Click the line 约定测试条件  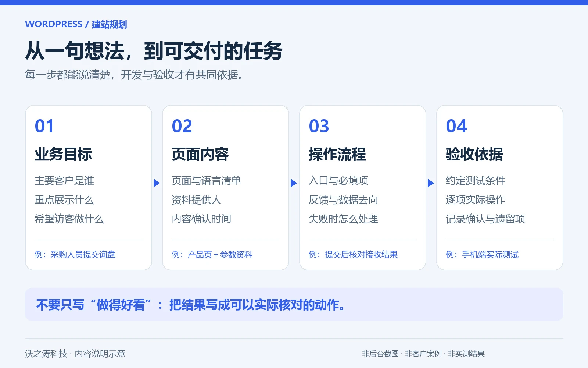(476, 181)
